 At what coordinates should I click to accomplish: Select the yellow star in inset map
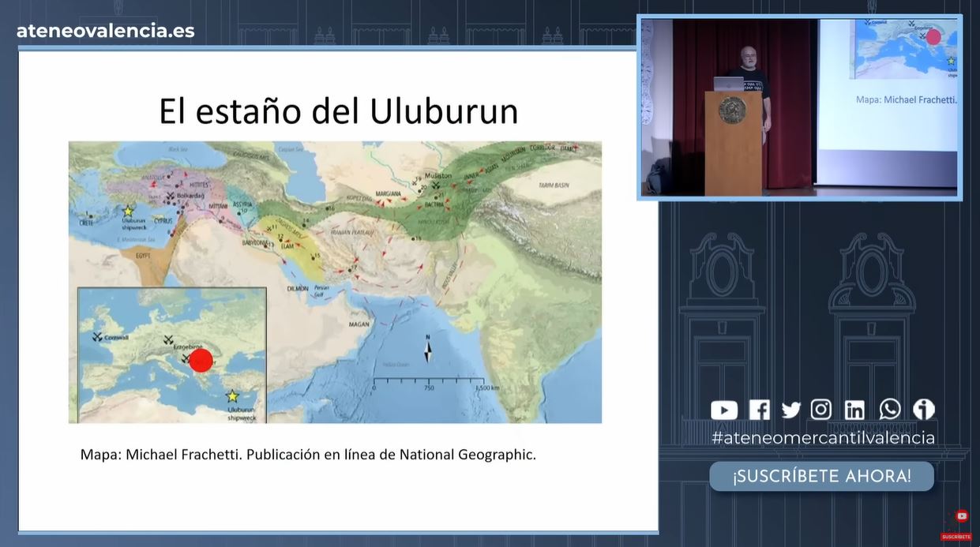(232, 396)
